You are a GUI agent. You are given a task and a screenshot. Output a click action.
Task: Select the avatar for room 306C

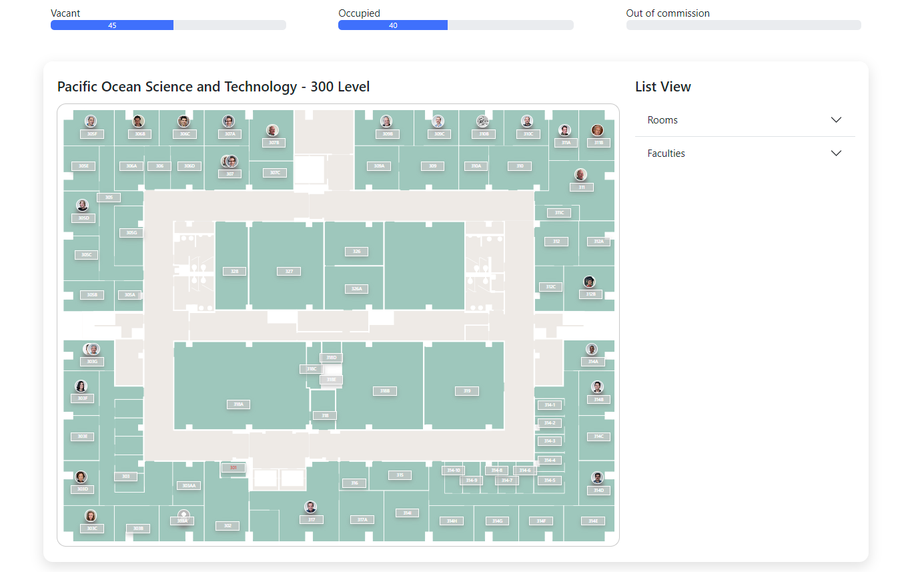(183, 121)
